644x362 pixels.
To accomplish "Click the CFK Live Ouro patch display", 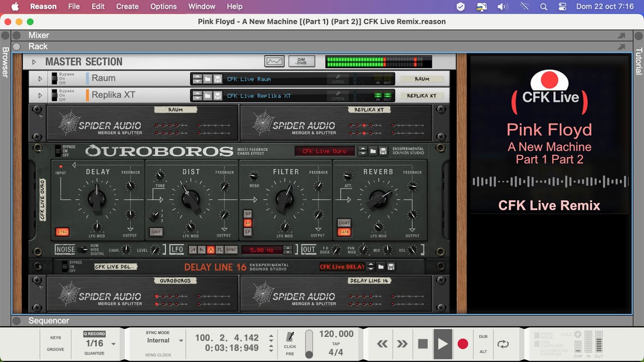I will (325, 151).
